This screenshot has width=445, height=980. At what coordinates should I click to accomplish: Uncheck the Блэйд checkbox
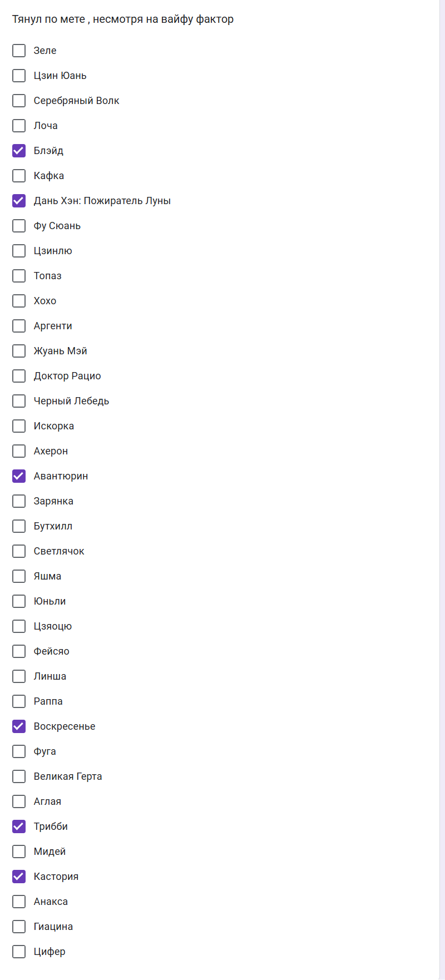pyautogui.click(x=19, y=151)
